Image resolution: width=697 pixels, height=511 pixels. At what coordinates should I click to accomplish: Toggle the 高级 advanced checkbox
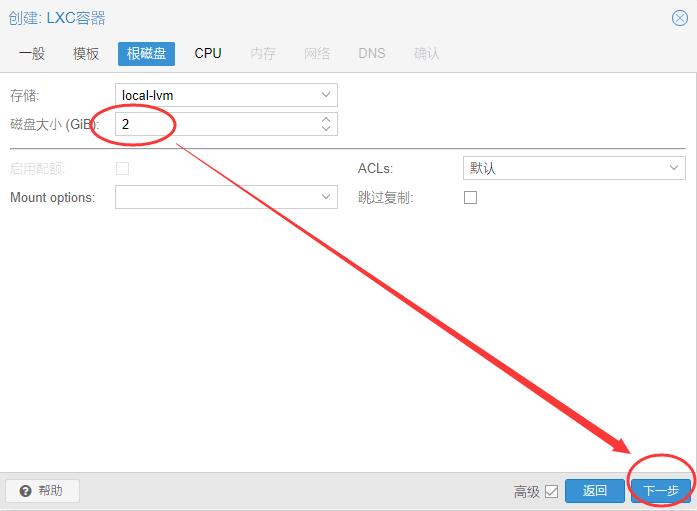coord(551,491)
